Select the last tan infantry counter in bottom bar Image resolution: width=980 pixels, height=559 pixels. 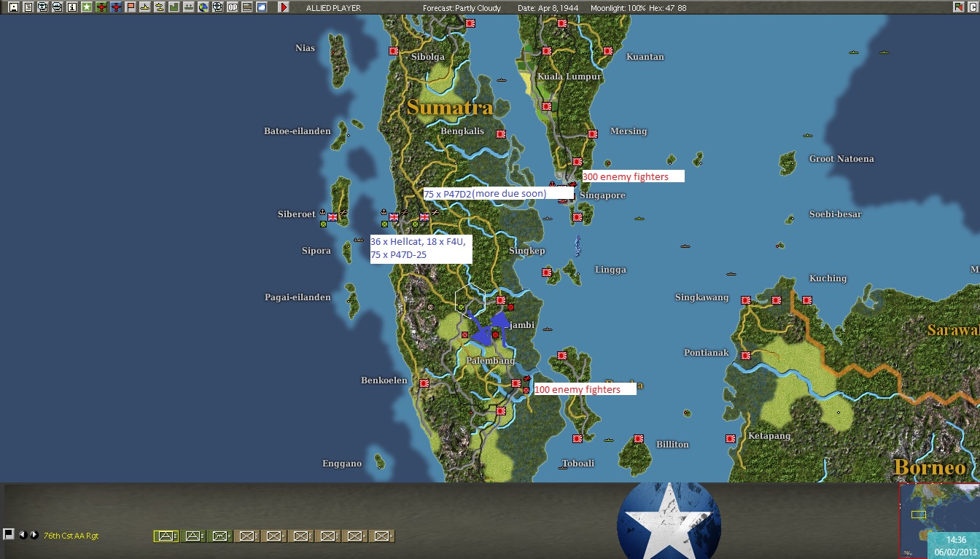click(x=382, y=536)
